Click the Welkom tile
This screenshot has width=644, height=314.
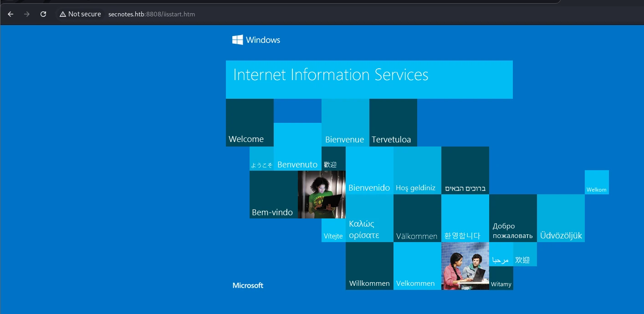pos(597,182)
